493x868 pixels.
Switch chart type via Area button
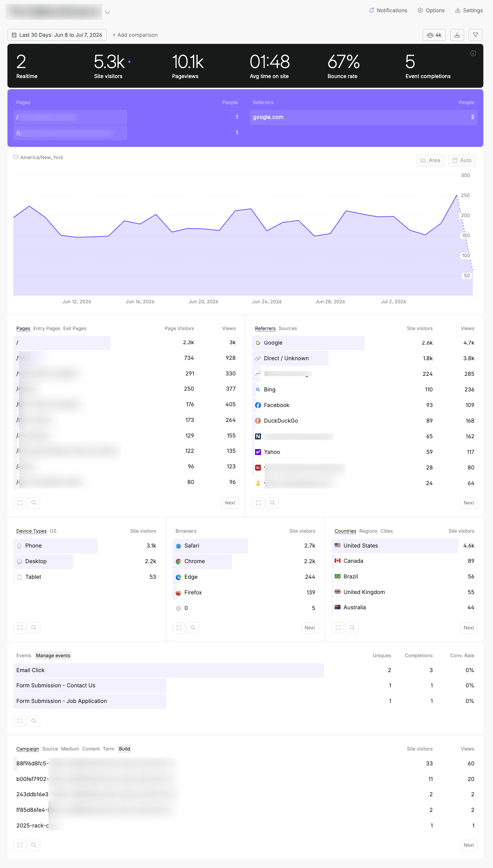click(x=430, y=160)
